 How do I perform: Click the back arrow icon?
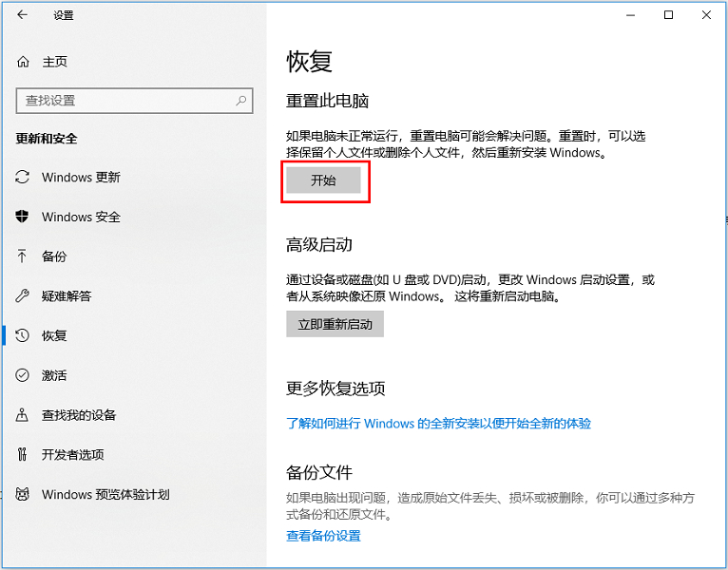coord(23,15)
